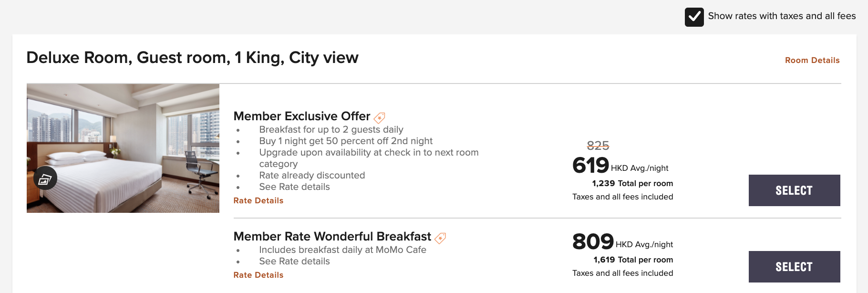This screenshot has width=868, height=293.
Task: Click the 809 HKD average nightly price
Action: [x=622, y=242]
